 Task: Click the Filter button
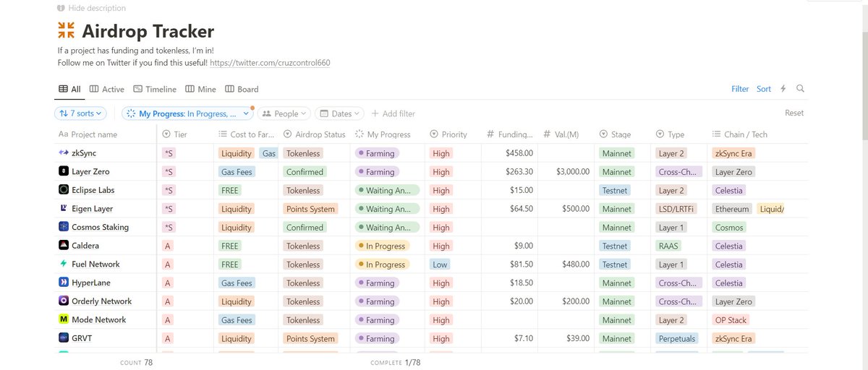coord(740,89)
